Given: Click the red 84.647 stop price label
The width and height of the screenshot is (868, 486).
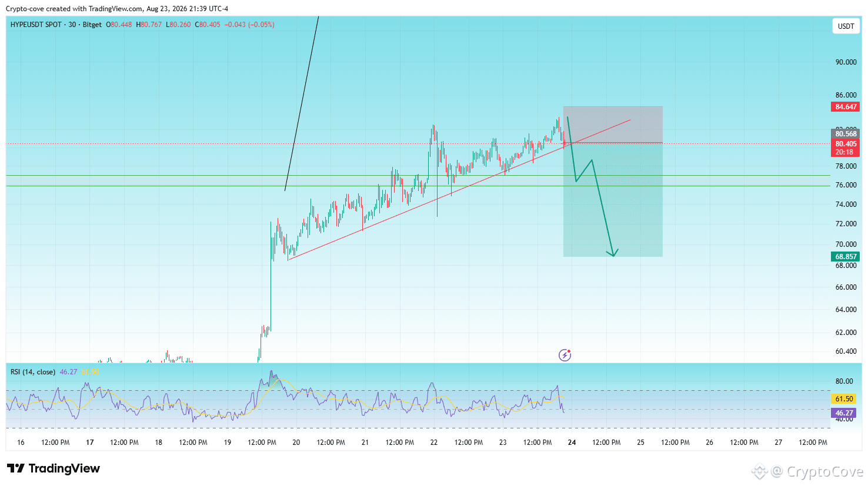Looking at the screenshot, I should click(x=846, y=107).
